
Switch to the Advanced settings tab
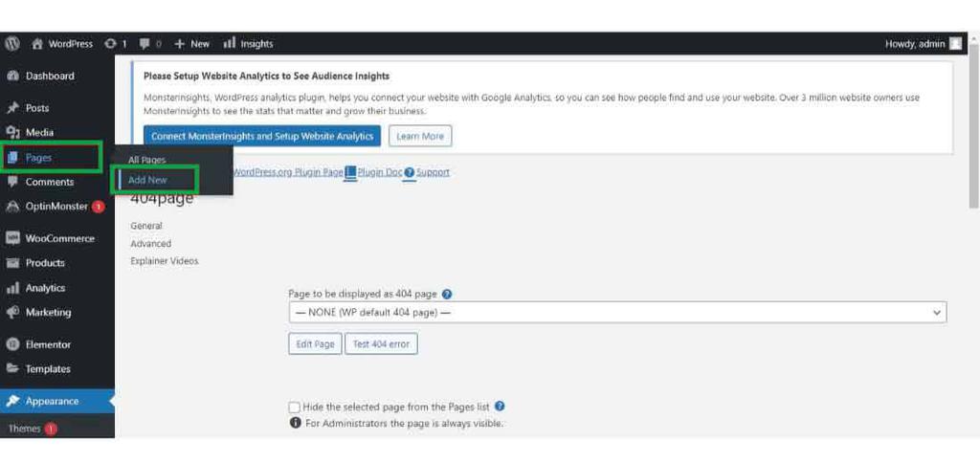[x=151, y=243]
